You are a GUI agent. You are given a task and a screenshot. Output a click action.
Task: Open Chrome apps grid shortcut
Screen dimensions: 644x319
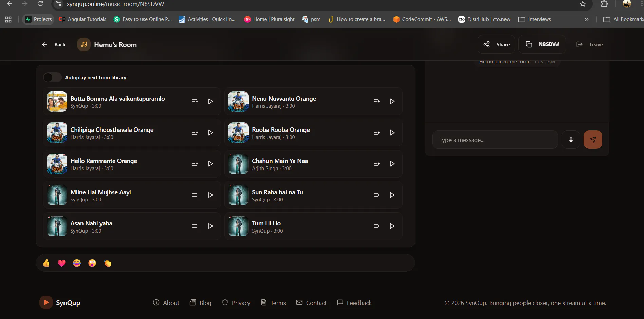tap(8, 19)
